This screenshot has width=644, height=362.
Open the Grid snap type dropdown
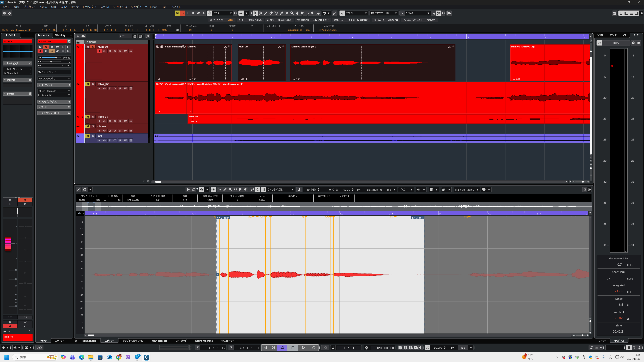coord(366,13)
